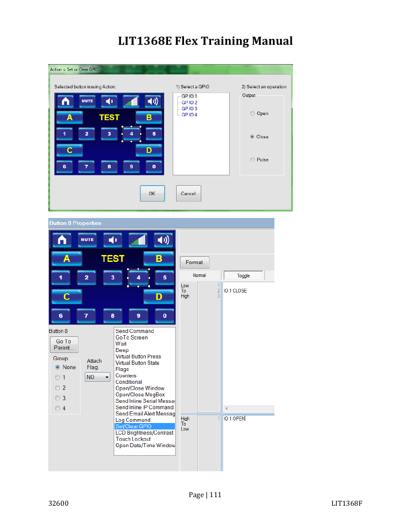The width and height of the screenshot is (411, 532).
Task: Click OK to confirm the GPIO action
Action: pyautogui.click(x=152, y=193)
